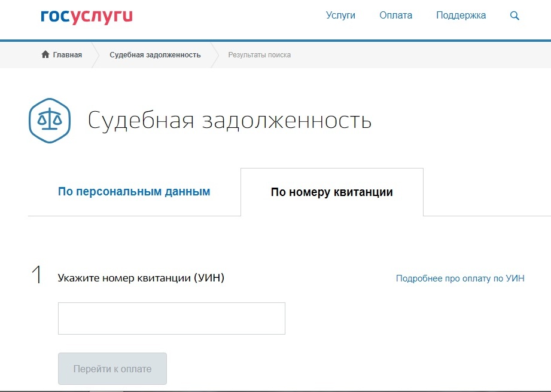
Task: Click the Судебная задолженность page heading
Action: tap(230, 120)
